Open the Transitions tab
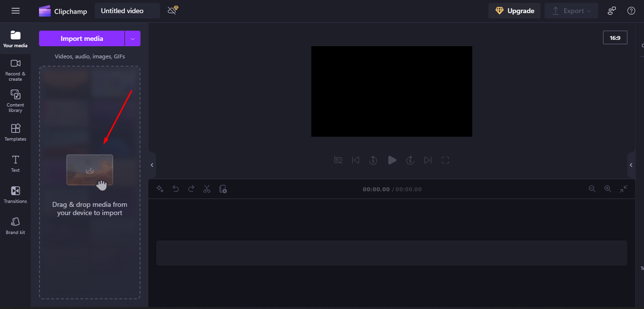The image size is (644, 309). [x=15, y=194]
